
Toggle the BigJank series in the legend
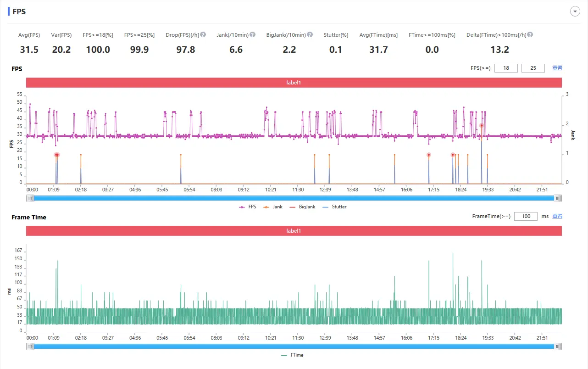coord(302,207)
